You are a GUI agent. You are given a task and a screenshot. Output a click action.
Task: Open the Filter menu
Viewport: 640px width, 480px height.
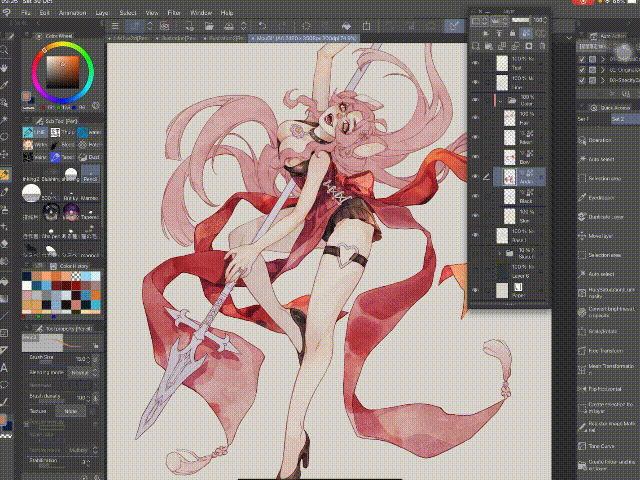[x=174, y=13]
